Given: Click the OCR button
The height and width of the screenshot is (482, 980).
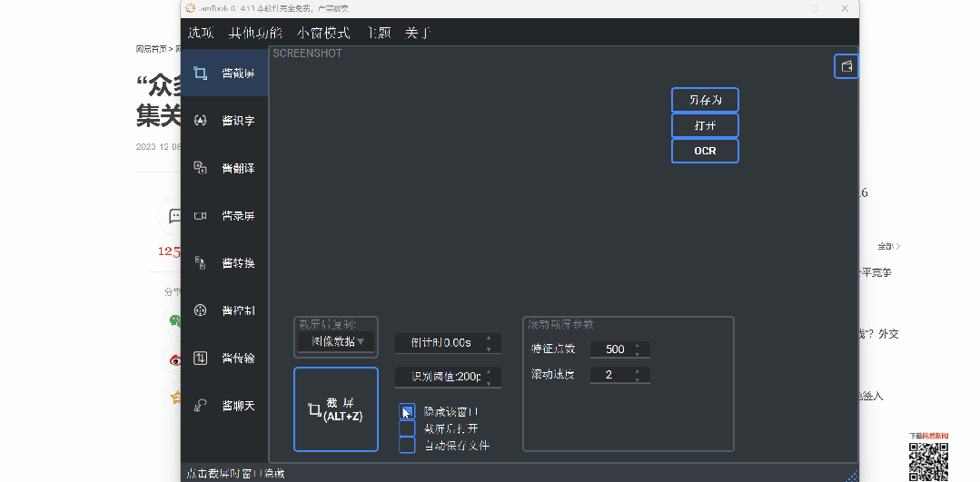Looking at the screenshot, I should 705,151.
